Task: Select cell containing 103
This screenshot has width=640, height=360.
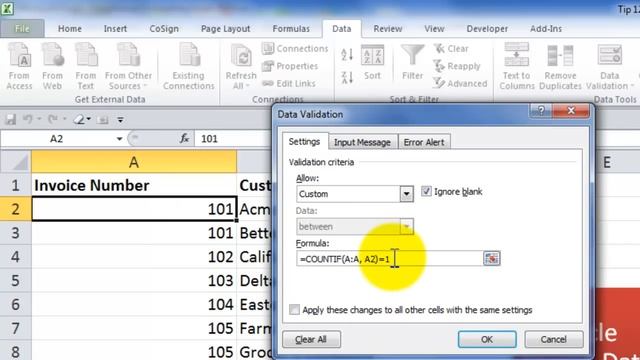Action: (134, 280)
